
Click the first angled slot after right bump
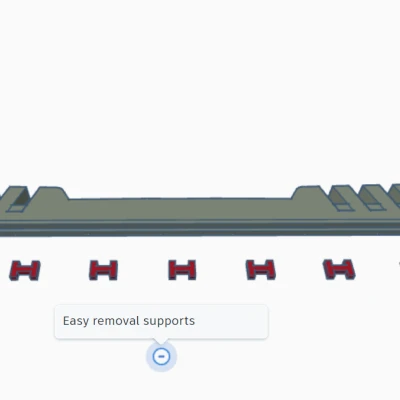coord(342,198)
